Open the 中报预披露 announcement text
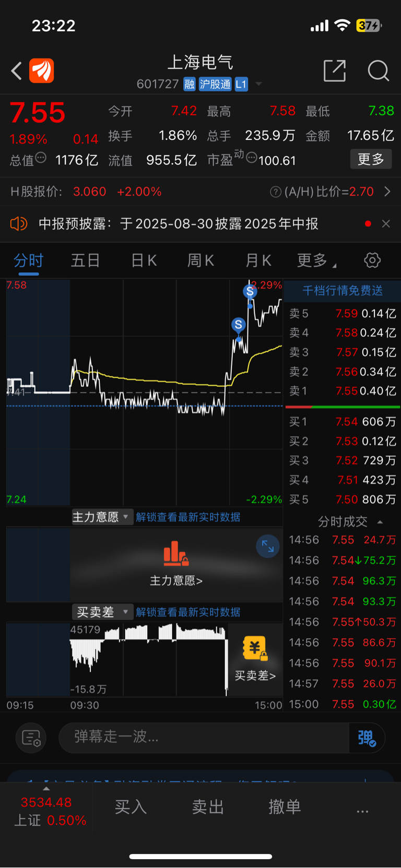Screen dimensions: 401x868 [x=178, y=224]
